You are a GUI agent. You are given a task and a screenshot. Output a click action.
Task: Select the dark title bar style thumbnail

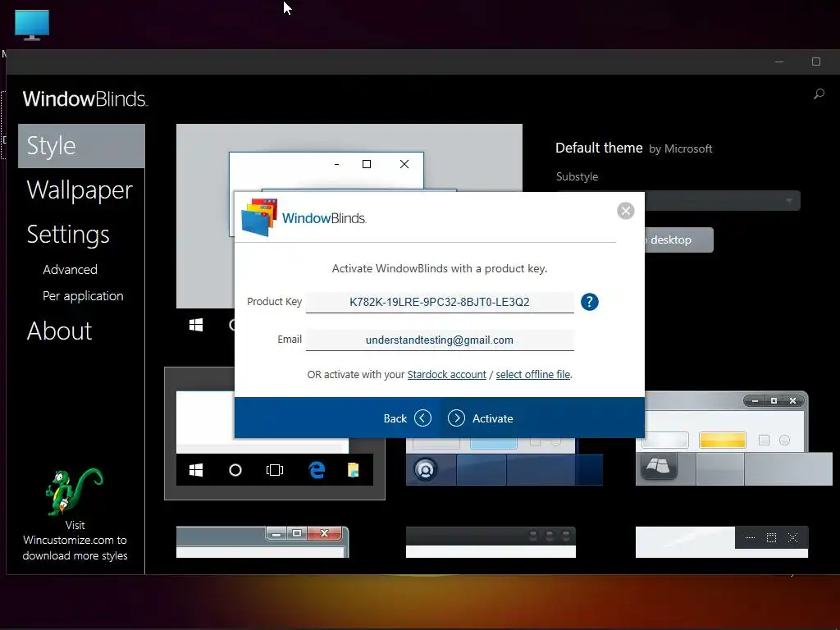(491, 542)
